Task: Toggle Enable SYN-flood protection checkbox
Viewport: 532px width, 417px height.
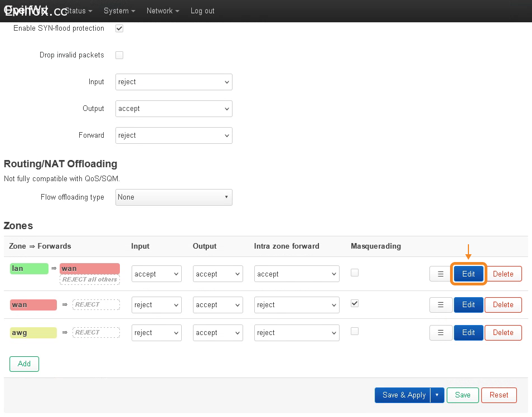Action: [x=119, y=28]
